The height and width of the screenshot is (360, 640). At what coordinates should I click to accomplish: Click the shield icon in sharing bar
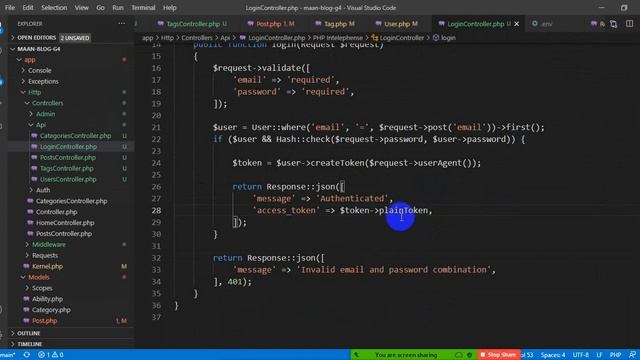click(x=469, y=355)
